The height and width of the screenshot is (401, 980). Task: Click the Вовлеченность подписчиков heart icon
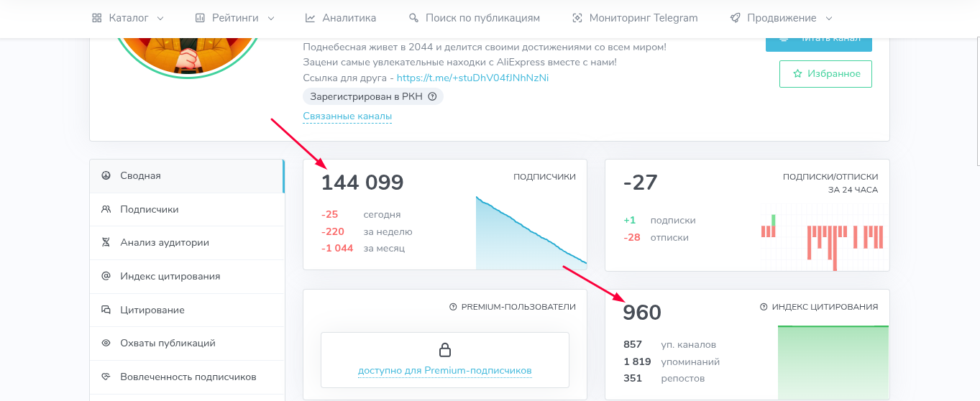(x=106, y=377)
